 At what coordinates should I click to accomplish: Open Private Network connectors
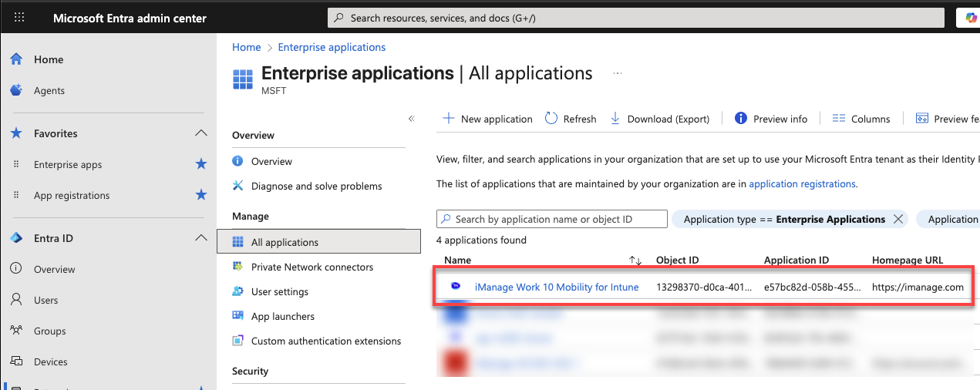tap(312, 267)
